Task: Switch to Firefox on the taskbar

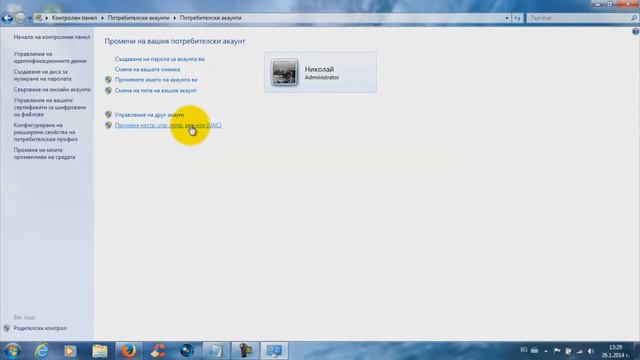Action: click(129, 351)
